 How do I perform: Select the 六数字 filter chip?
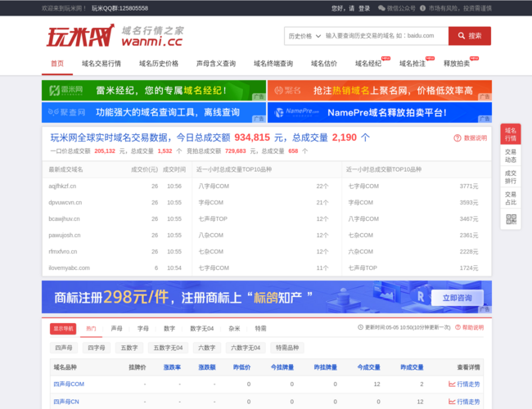point(206,348)
